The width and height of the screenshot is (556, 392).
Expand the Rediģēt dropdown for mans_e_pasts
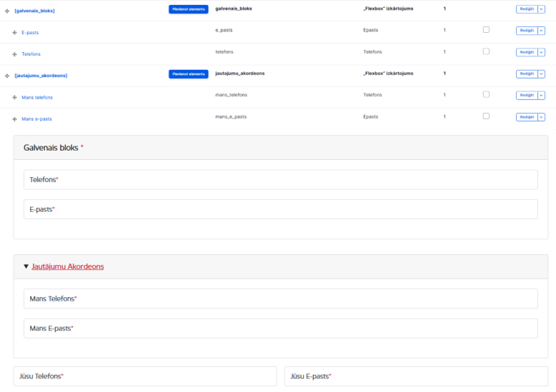[x=542, y=117]
